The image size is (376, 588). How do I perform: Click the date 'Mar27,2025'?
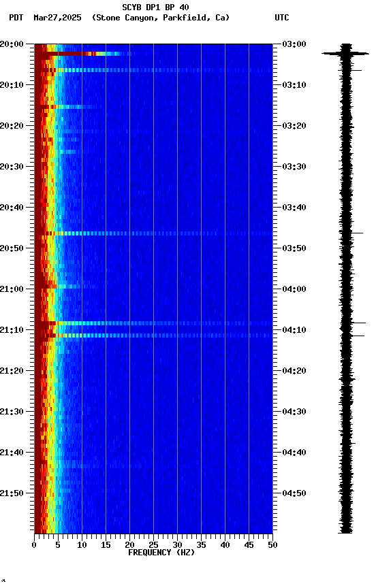[x=57, y=18]
